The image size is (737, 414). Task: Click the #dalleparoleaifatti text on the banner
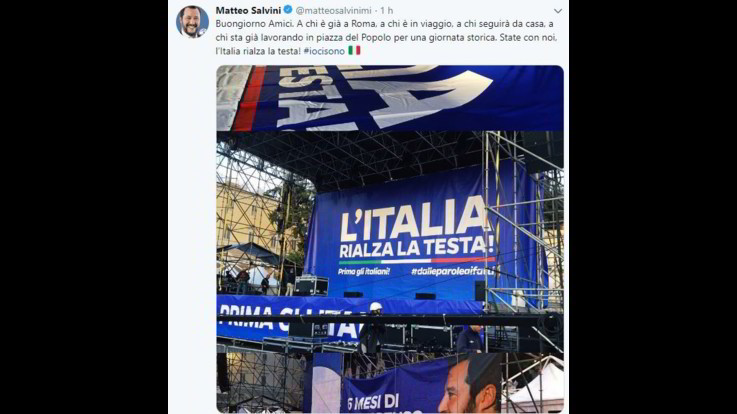(x=453, y=271)
